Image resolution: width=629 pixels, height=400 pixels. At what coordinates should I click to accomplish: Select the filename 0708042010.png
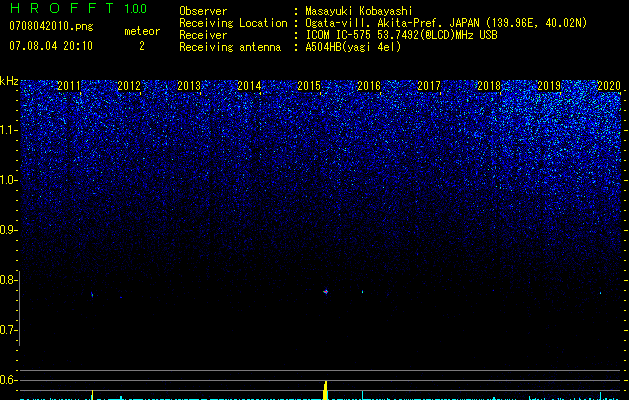click(51, 26)
